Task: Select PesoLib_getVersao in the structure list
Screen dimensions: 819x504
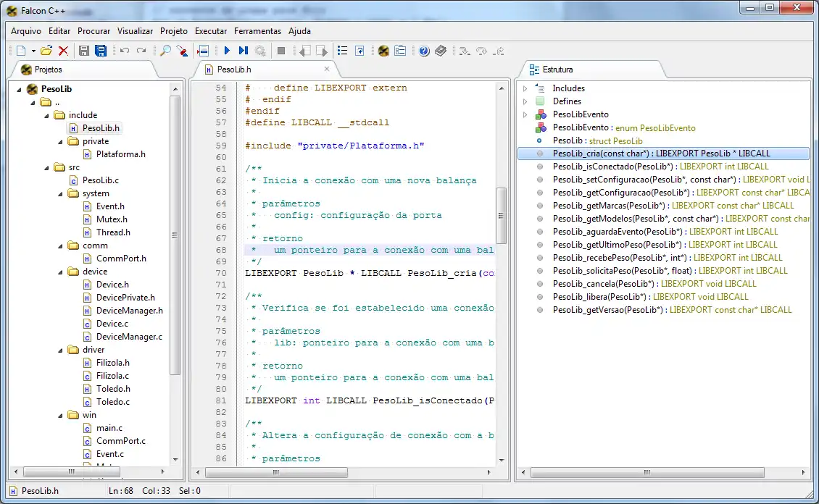Action: pos(607,310)
